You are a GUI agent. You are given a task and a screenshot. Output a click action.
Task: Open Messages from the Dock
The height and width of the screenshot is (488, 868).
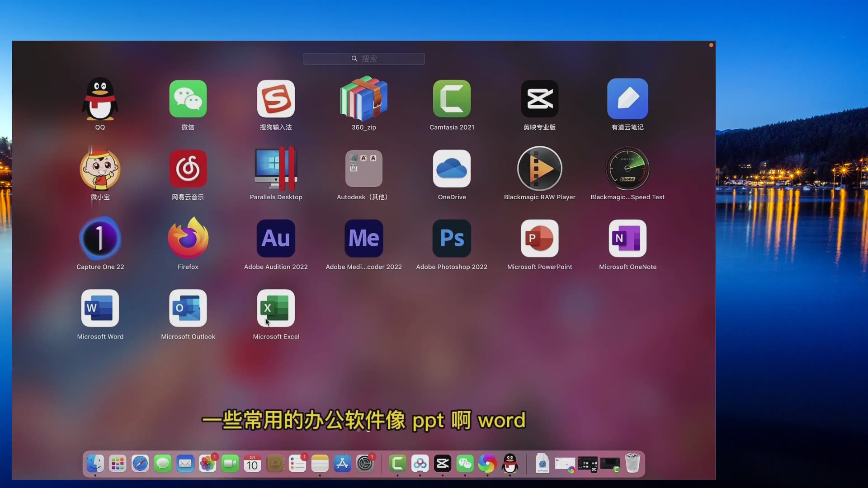coord(163,463)
